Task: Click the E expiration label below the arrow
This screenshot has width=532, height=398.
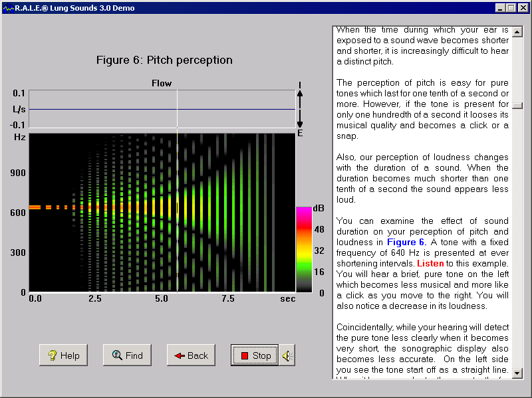Action: tap(299, 133)
